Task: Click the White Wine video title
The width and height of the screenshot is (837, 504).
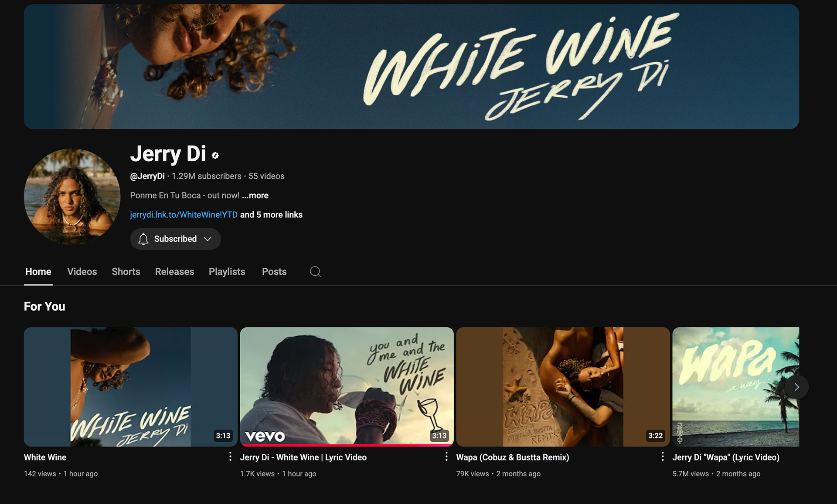Action: tap(45, 457)
